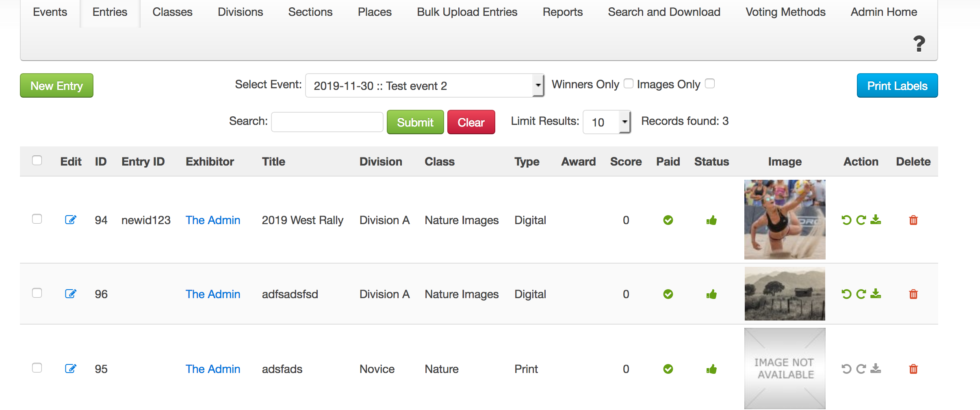This screenshot has width=980, height=410.
Task: Open the Voting Methods tab
Action: (785, 12)
